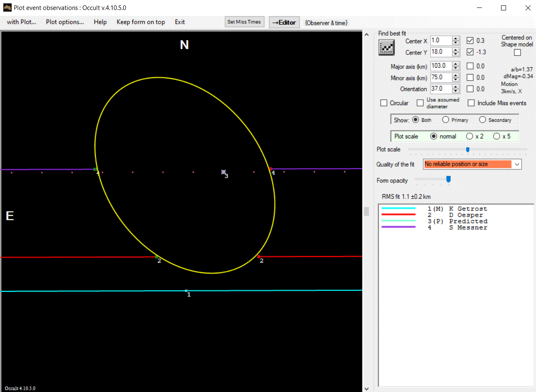The width and height of the screenshot is (536, 392).
Task: Increase Center Y with up stepper arrow
Action: point(456,50)
